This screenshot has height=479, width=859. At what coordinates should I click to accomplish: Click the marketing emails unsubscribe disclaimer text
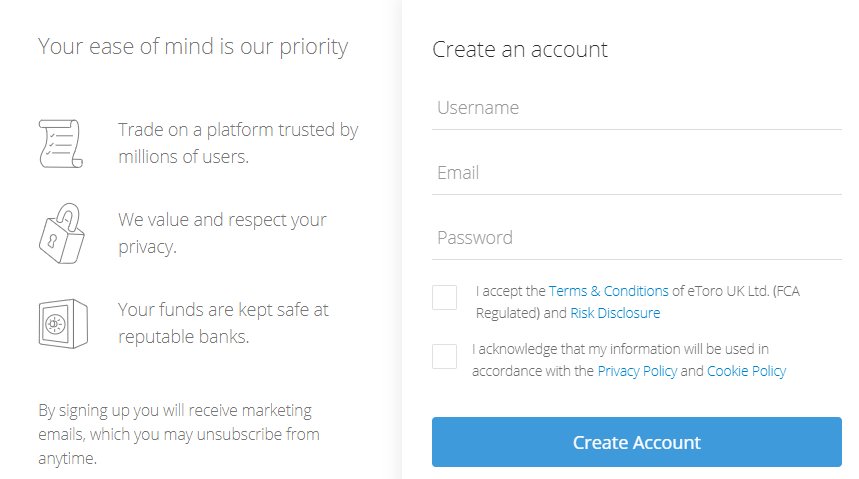coord(179,434)
